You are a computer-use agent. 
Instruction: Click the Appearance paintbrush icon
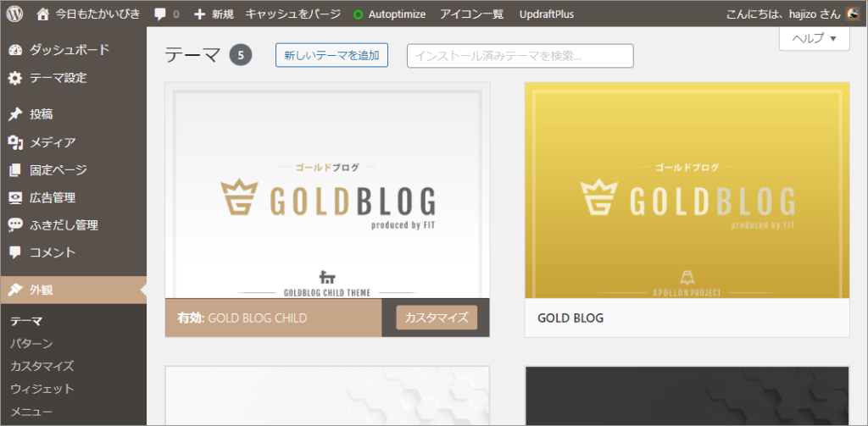pos(15,290)
